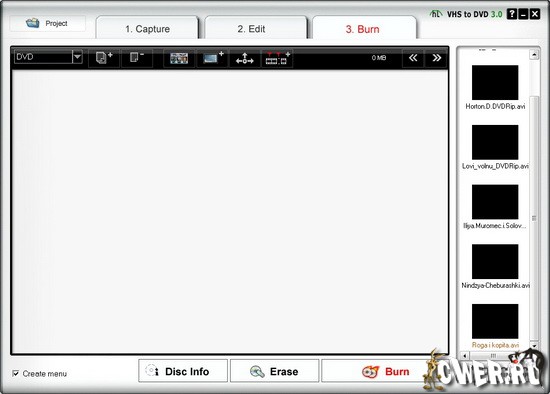This screenshot has height=394, width=550.
Task: Select the Lovi_volnu_DVDRip.avi thumbnail
Action: coord(495,142)
